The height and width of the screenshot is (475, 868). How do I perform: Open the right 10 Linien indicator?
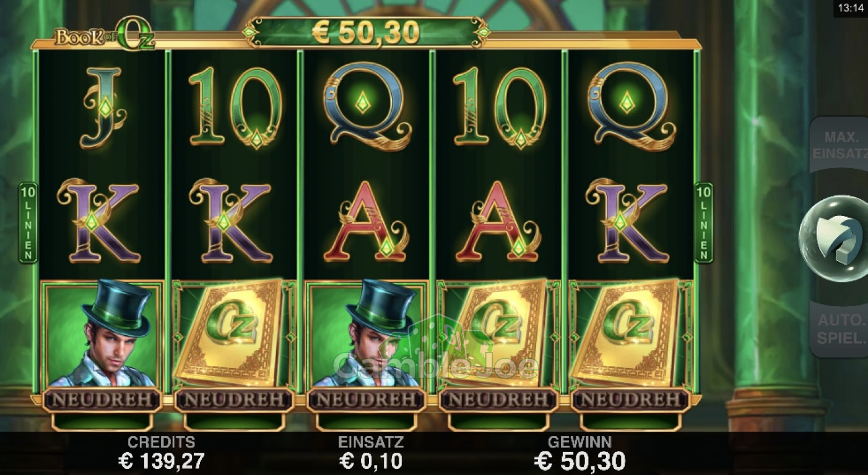(x=703, y=223)
